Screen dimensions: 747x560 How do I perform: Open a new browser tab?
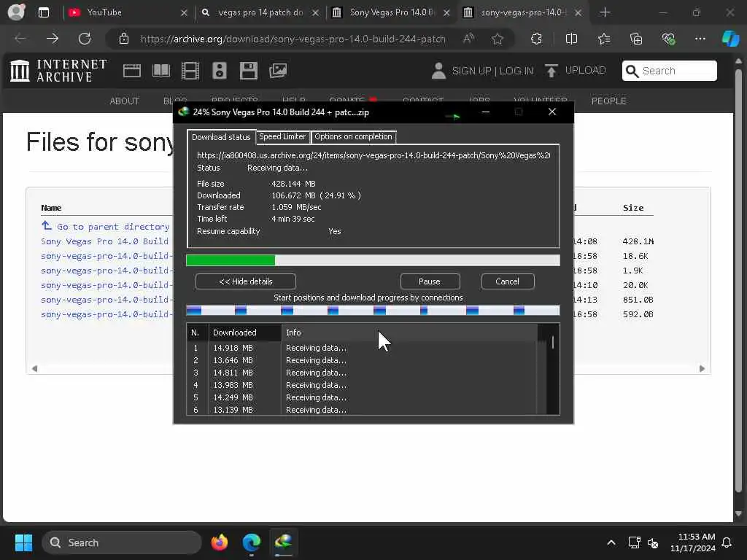pyautogui.click(x=605, y=12)
